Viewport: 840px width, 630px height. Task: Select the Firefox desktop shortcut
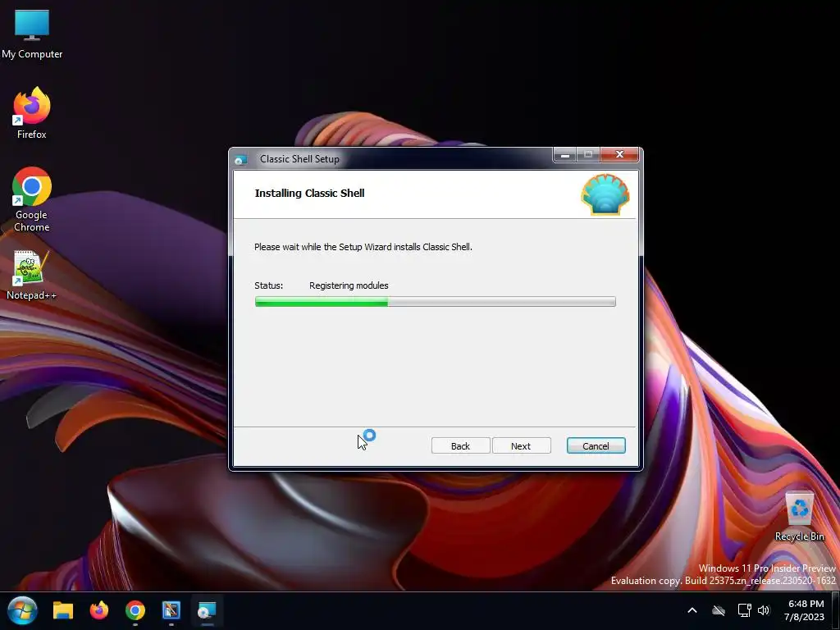coord(32,113)
